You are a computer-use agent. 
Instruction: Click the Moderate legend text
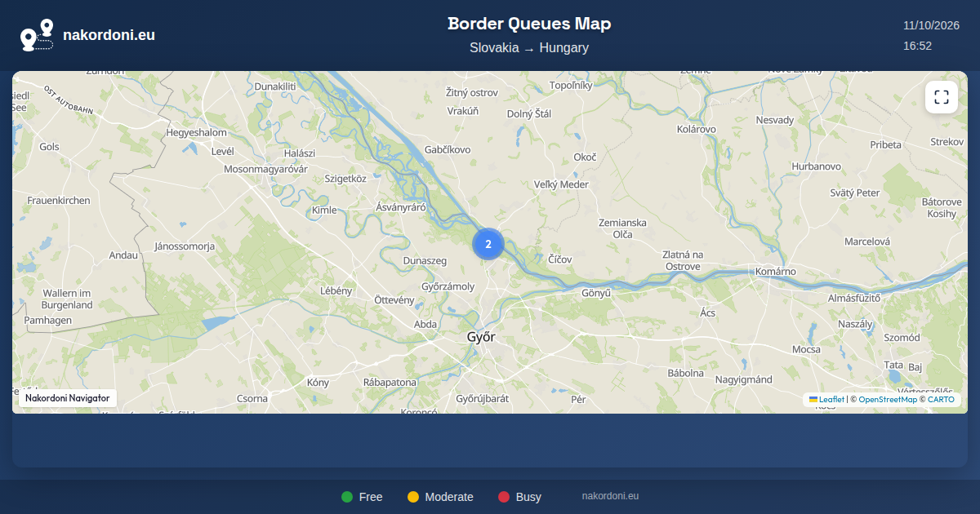449,497
